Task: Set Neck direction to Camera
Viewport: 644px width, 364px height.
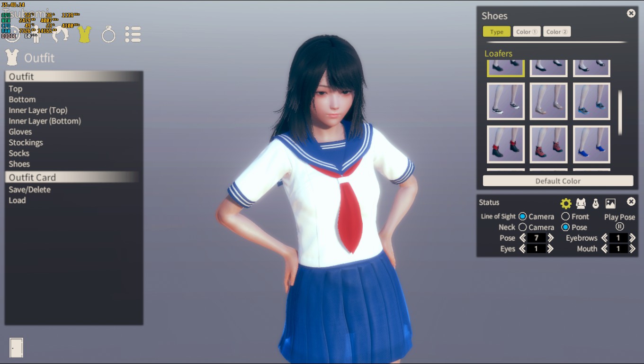Action: (536, 227)
